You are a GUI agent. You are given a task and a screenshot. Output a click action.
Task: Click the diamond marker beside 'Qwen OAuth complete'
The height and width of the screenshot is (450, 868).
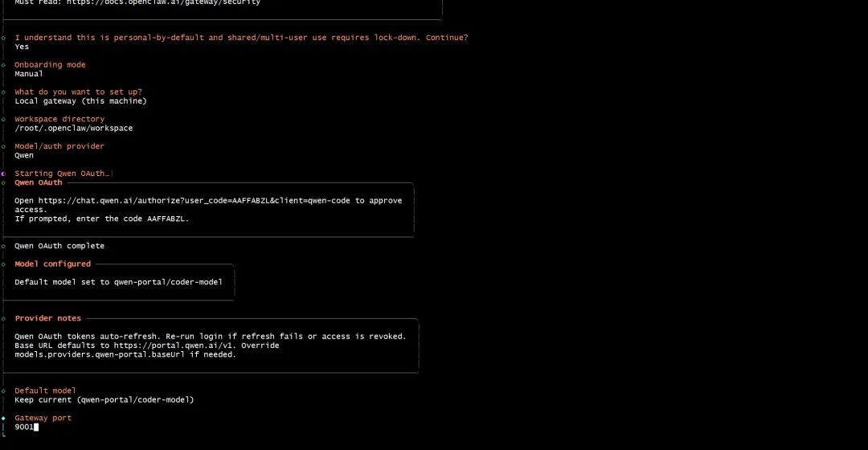click(3, 246)
